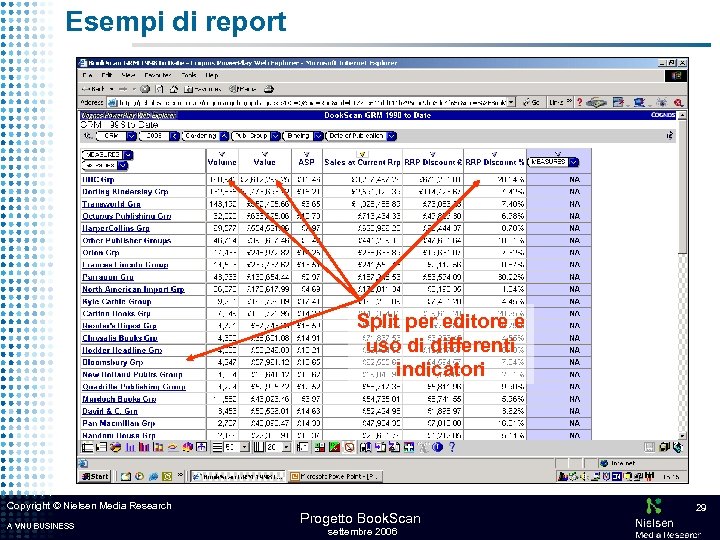Click the green and red 80/20 suppression icon
This screenshot has width=720, height=540.
(334, 447)
